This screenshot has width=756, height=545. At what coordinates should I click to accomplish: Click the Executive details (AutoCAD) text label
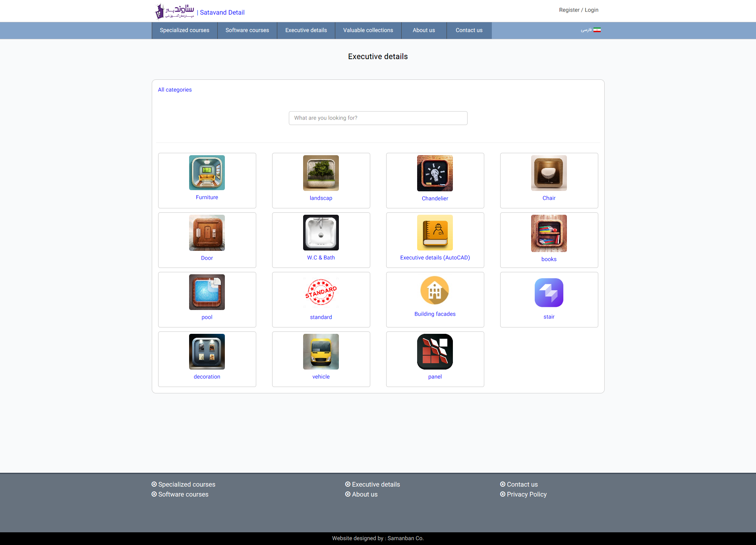(x=435, y=258)
